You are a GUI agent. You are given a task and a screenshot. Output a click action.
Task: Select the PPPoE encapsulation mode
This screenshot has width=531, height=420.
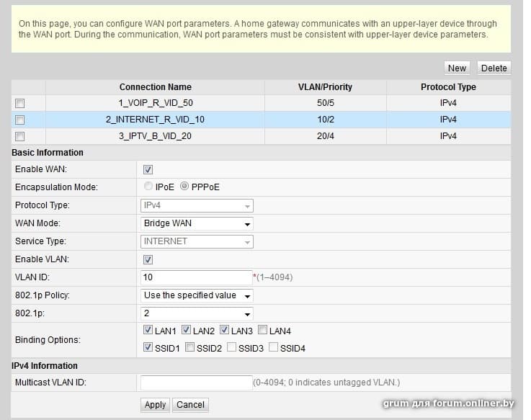(184, 187)
